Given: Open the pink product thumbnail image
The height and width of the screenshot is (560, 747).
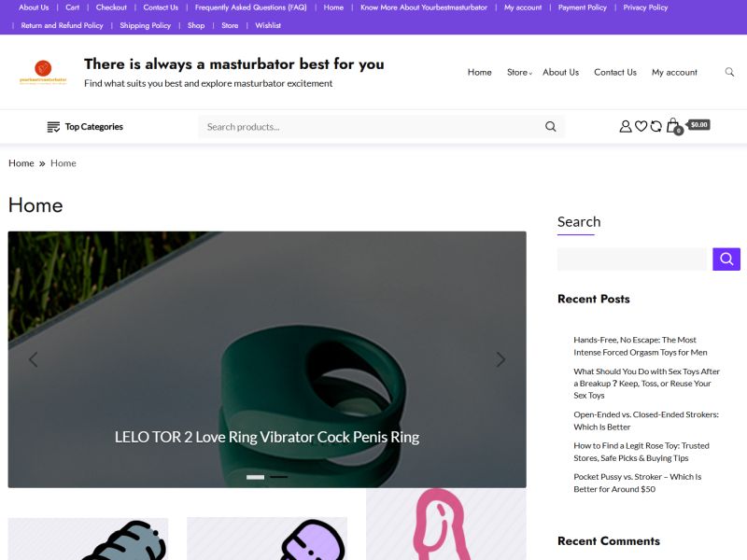Looking at the screenshot, I should point(446,524).
